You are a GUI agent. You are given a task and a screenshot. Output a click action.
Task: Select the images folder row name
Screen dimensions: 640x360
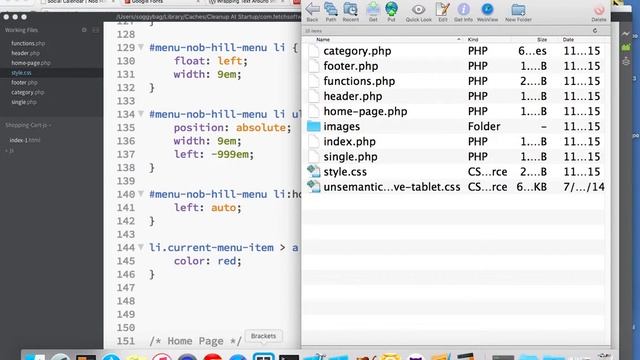(x=342, y=127)
